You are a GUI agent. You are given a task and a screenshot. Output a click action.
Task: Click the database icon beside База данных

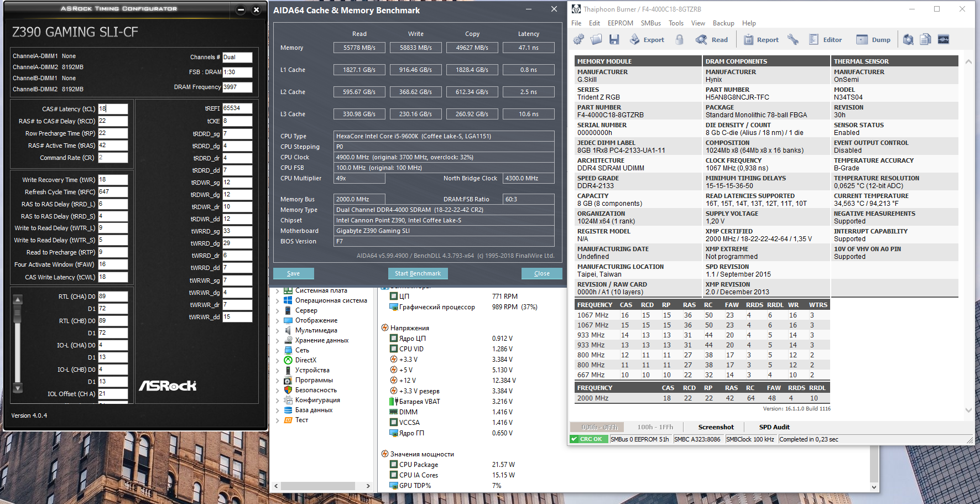pyautogui.click(x=288, y=410)
